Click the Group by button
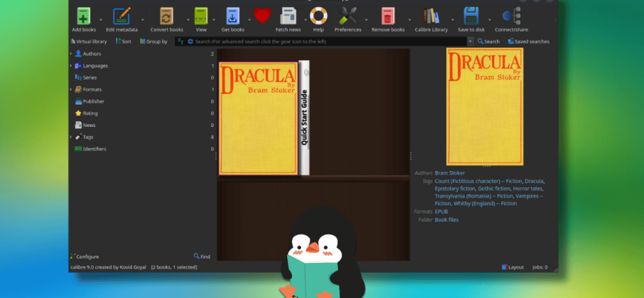The width and height of the screenshot is (644, 298). (x=153, y=41)
